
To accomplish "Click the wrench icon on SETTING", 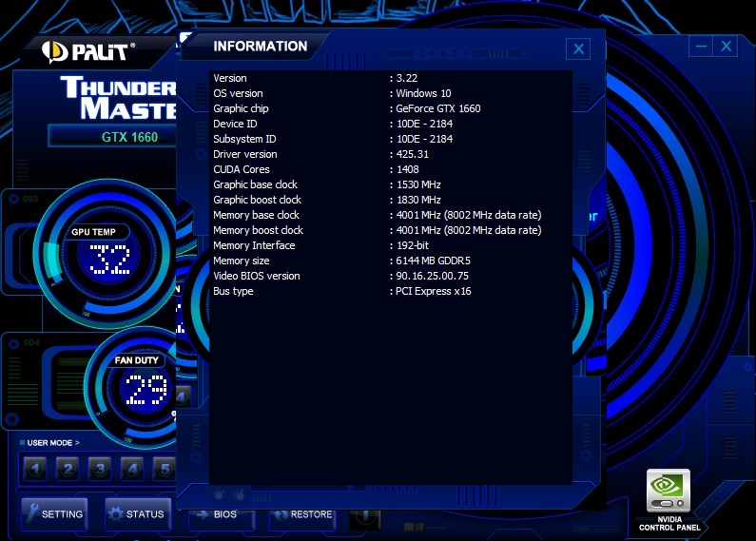I will pyautogui.click(x=32, y=512).
